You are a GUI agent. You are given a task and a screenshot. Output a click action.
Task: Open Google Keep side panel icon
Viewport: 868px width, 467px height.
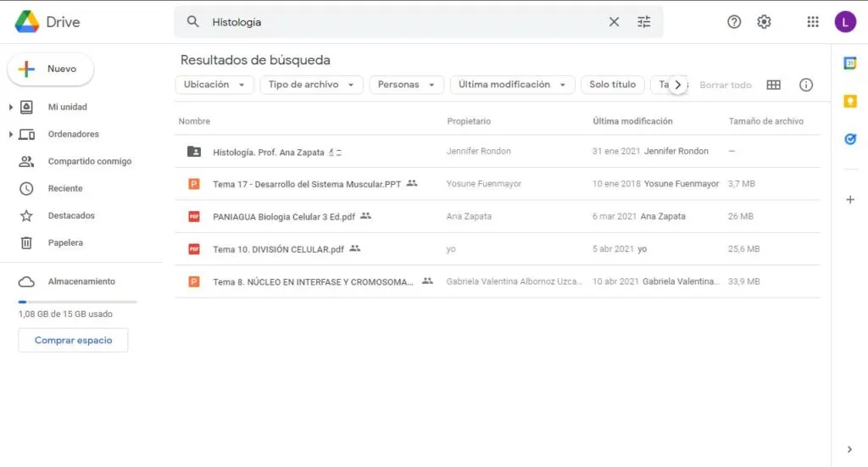click(x=850, y=102)
